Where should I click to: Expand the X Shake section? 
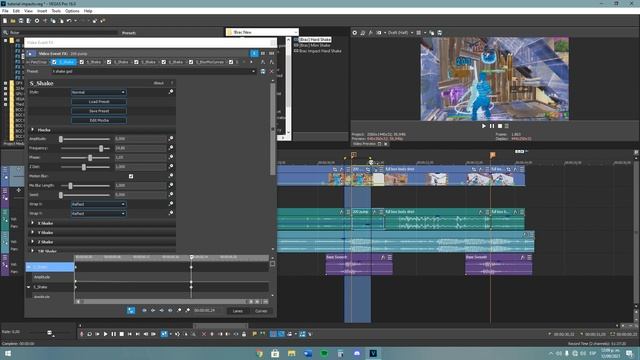click(33, 223)
